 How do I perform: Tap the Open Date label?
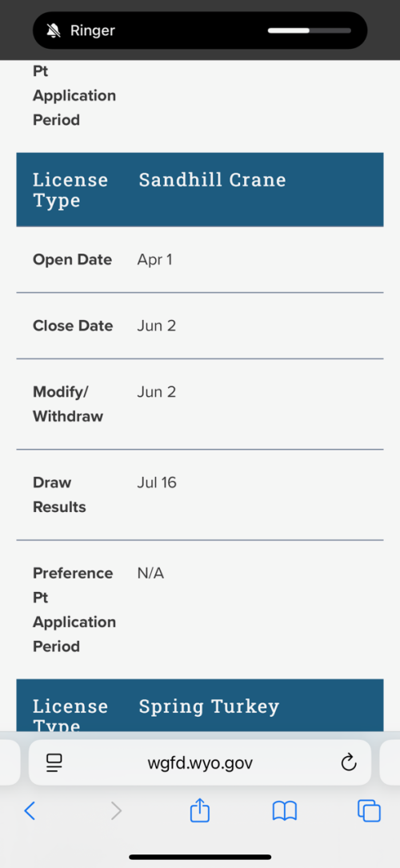click(x=72, y=260)
